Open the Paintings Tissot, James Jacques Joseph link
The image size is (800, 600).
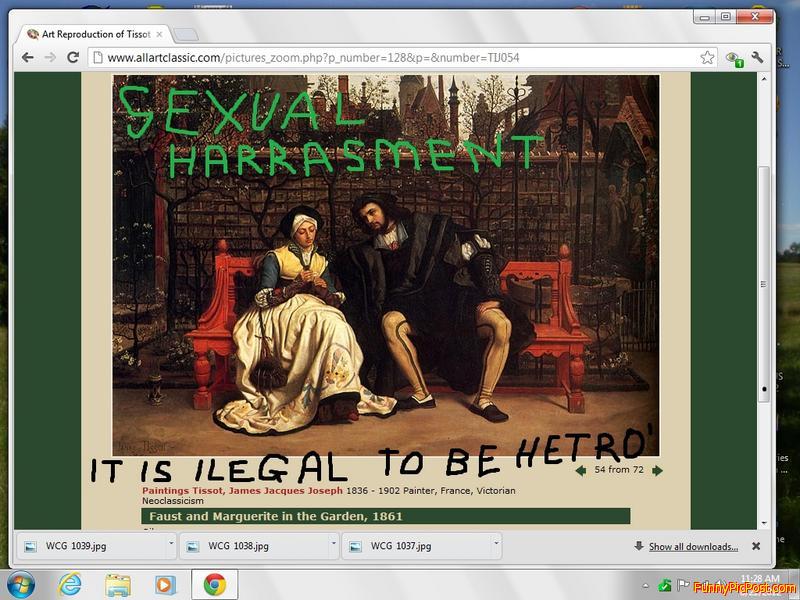click(x=242, y=490)
